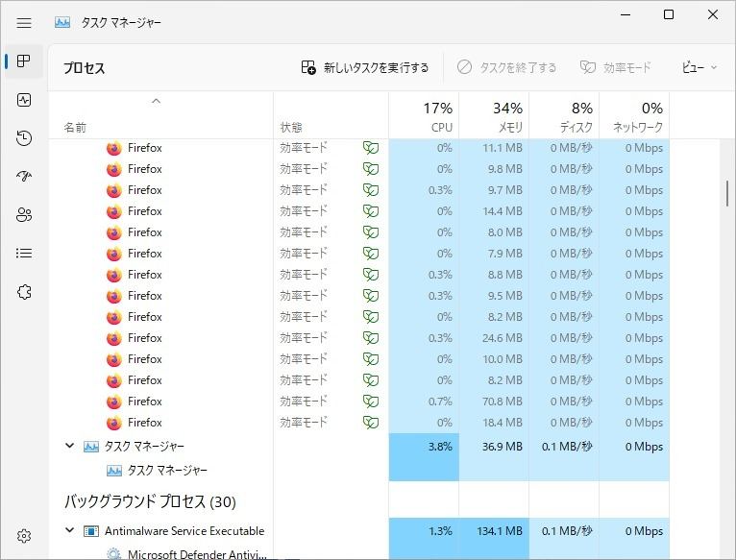
Task: Open the Details page in sidebar
Action: [x=24, y=254]
